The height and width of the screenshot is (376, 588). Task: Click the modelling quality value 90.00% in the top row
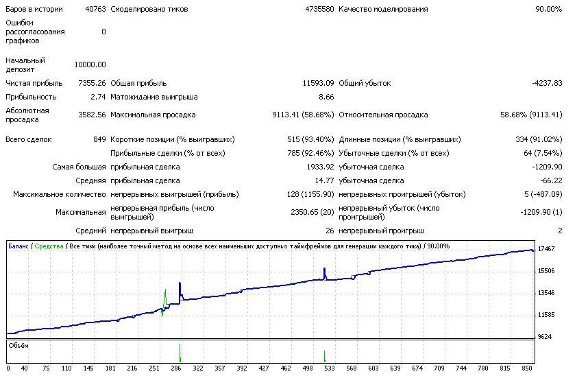(549, 9)
